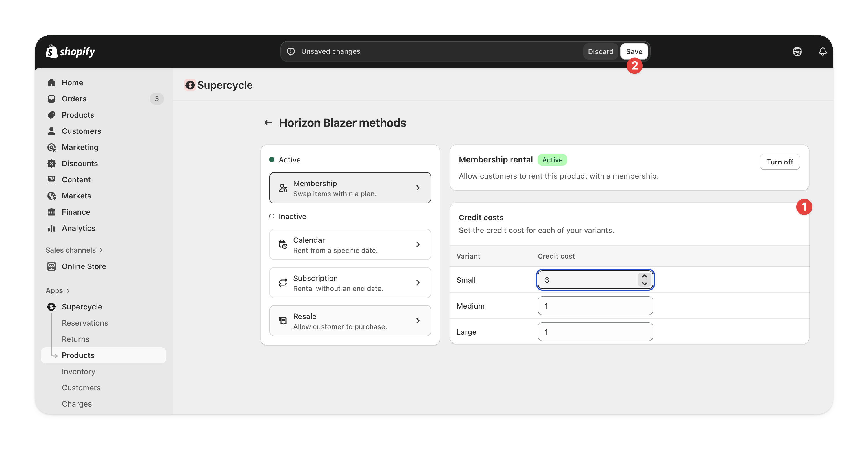Open the store avatar icon
The width and height of the screenshot is (868, 449).
(x=797, y=51)
